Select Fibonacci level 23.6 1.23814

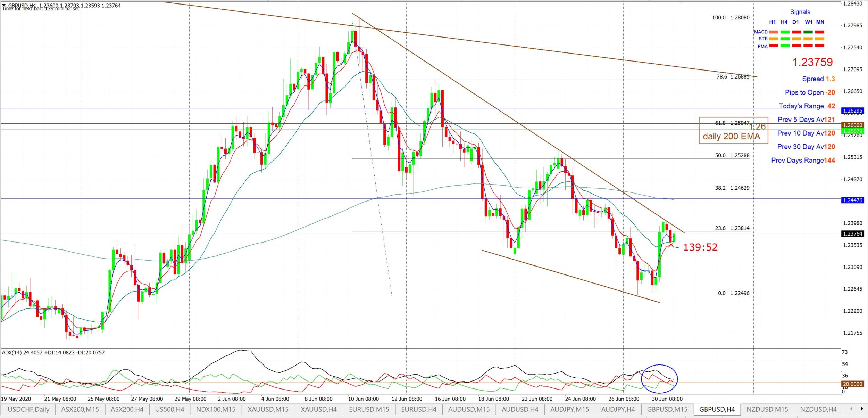pyautogui.click(x=732, y=228)
